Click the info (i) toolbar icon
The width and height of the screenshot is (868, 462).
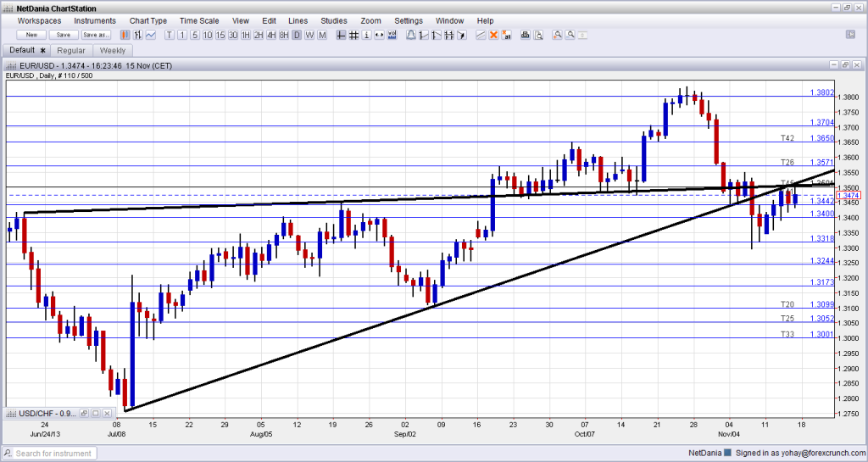click(x=366, y=35)
